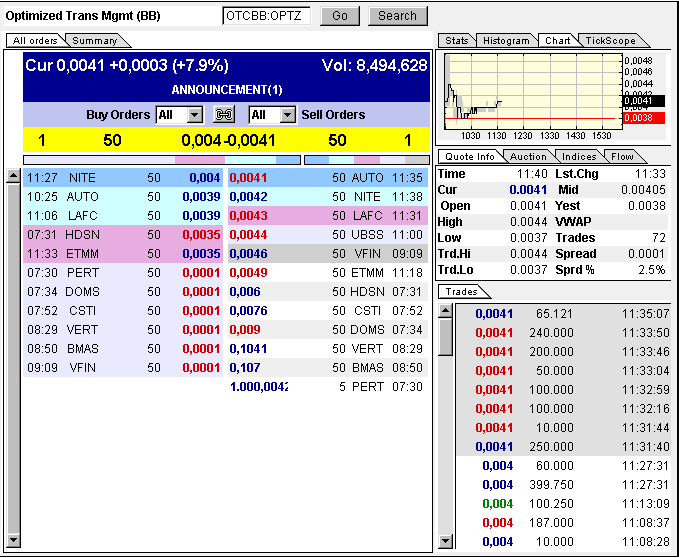Open the Sell Orders filter dropdown
The image size is (679, 558).
pyautogui.click(x=288, y=115)
